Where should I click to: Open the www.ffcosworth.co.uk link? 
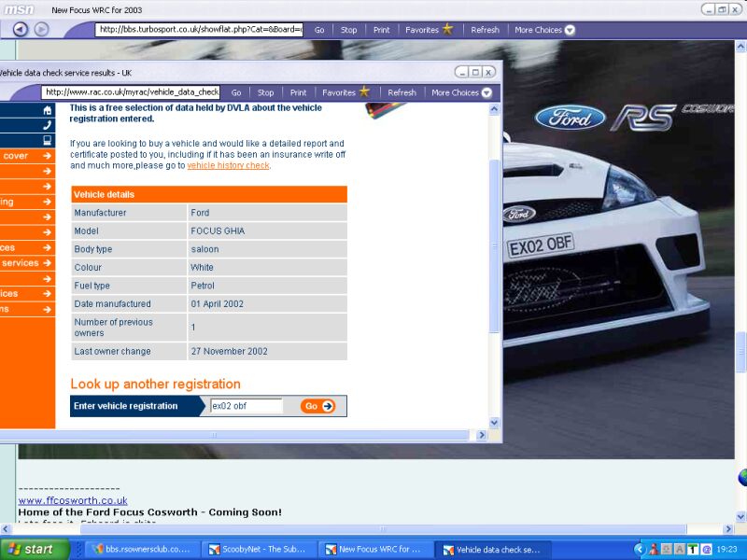coord(73,500)
